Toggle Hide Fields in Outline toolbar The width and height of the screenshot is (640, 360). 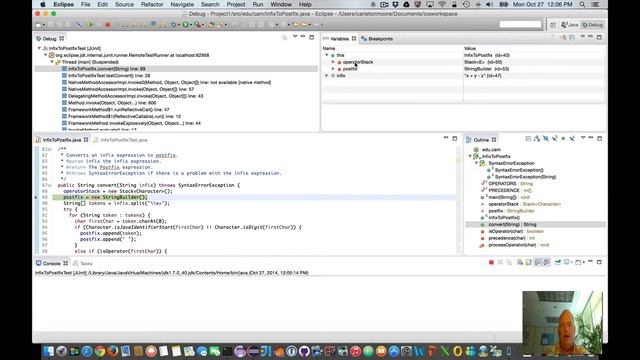point(546,139)
